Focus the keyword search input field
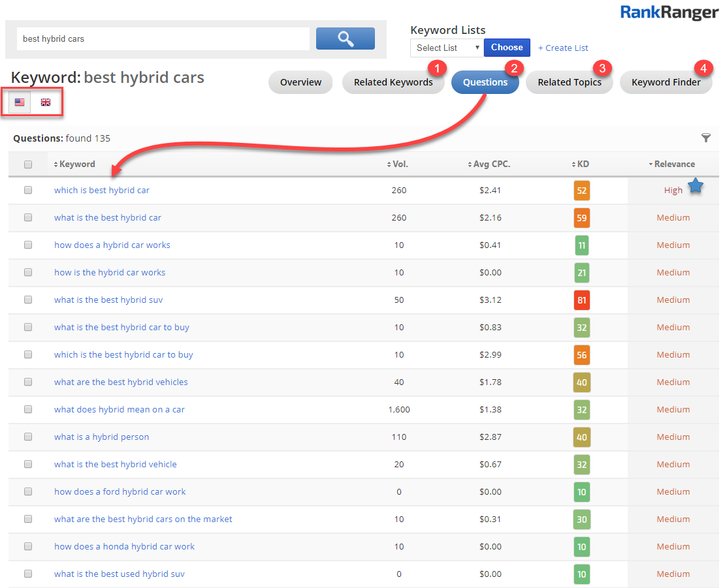Viewport: 725px width, 588px height. click(163, 39)
